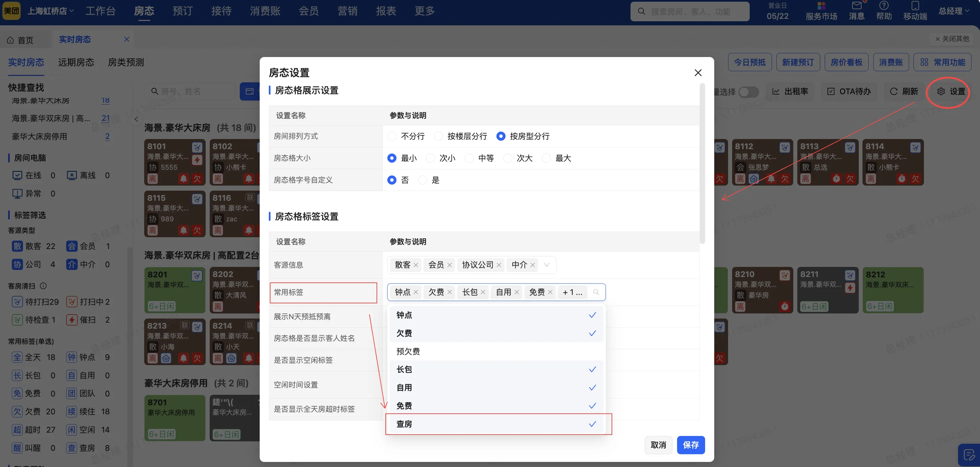980x467 pixels.
Task: Click the 保存 button
Action: coord(691,445)
